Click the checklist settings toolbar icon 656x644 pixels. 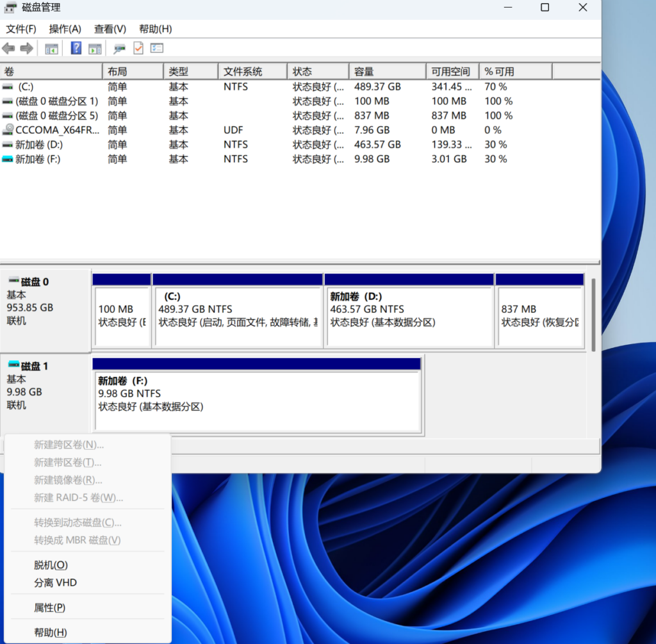pyautogui.click(x=157, y=49)
